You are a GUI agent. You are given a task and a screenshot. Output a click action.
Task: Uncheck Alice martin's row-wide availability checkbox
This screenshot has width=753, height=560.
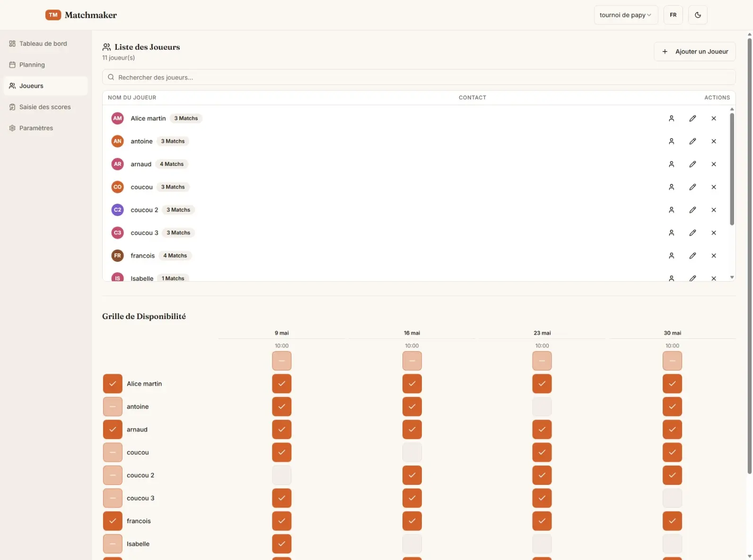tap(113, 384)
